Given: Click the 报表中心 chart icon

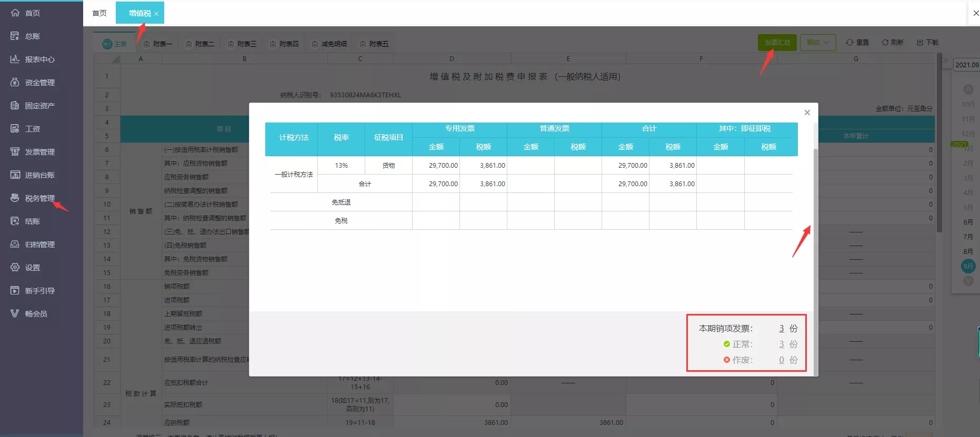Looking at the screenshot, I should click(x=15, y=59).
